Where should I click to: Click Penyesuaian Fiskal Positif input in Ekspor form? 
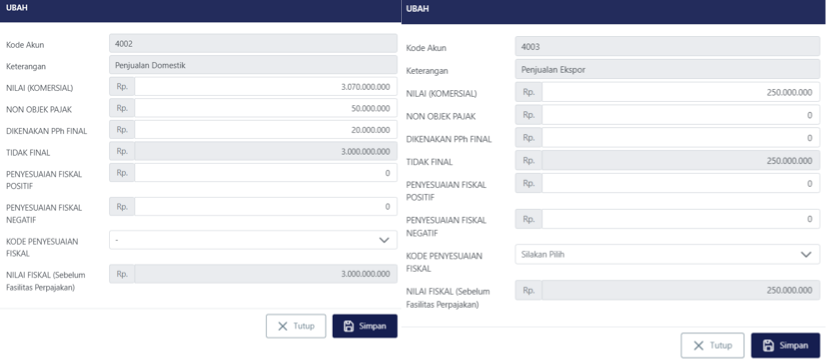[x=681, y=183]
